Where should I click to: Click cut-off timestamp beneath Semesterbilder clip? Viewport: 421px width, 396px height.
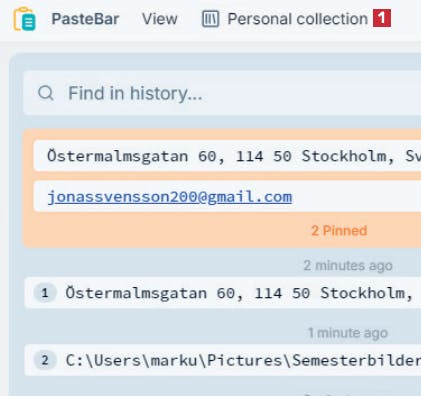[x=347, y=394]
